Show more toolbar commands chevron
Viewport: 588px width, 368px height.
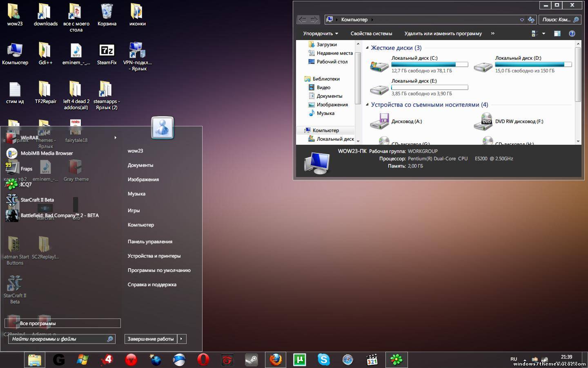493,34
